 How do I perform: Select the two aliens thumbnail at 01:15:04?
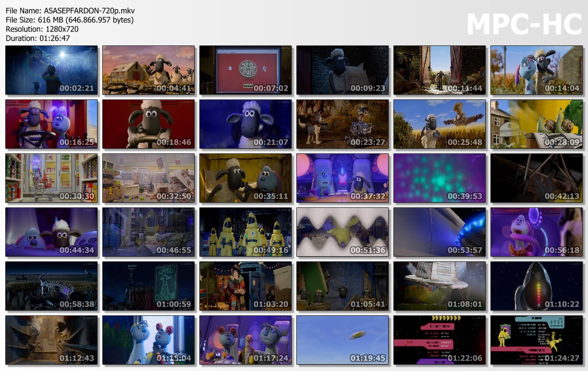149,340
